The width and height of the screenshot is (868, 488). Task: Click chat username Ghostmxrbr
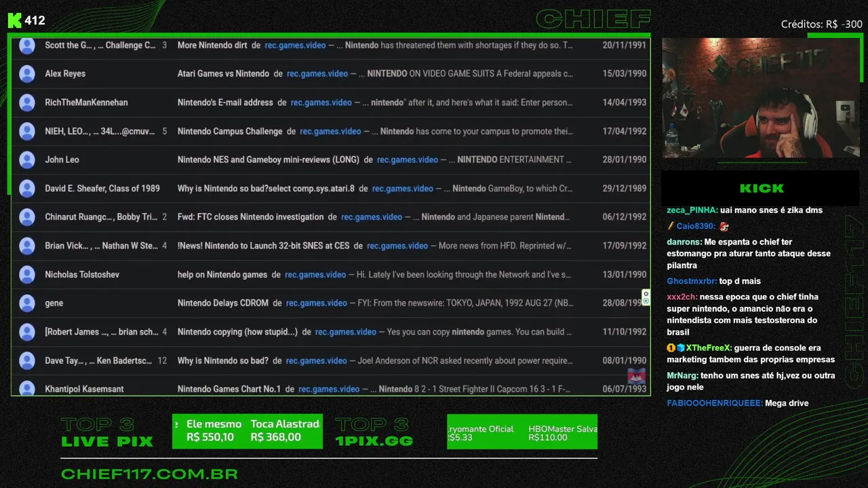point(692,281)
